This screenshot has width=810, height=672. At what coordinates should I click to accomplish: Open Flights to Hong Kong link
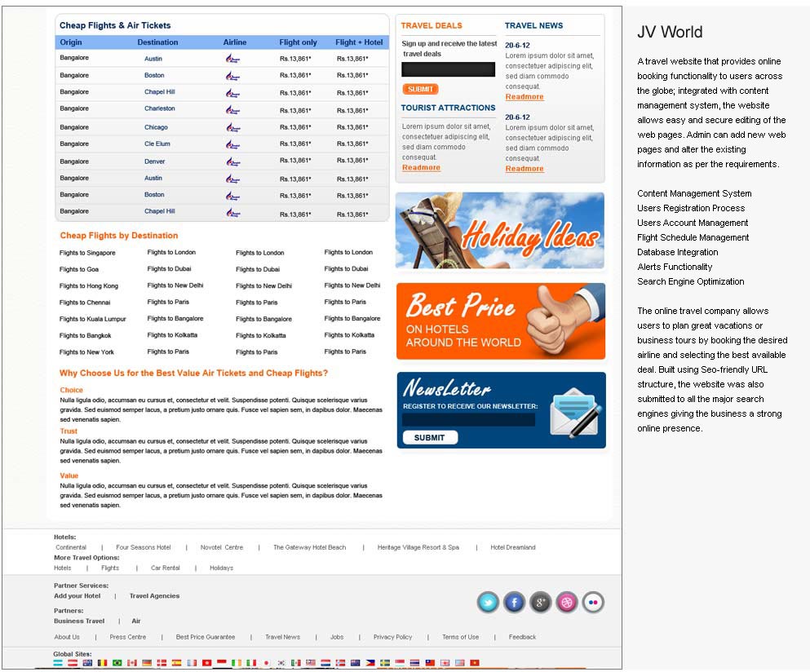click(88, 285)
